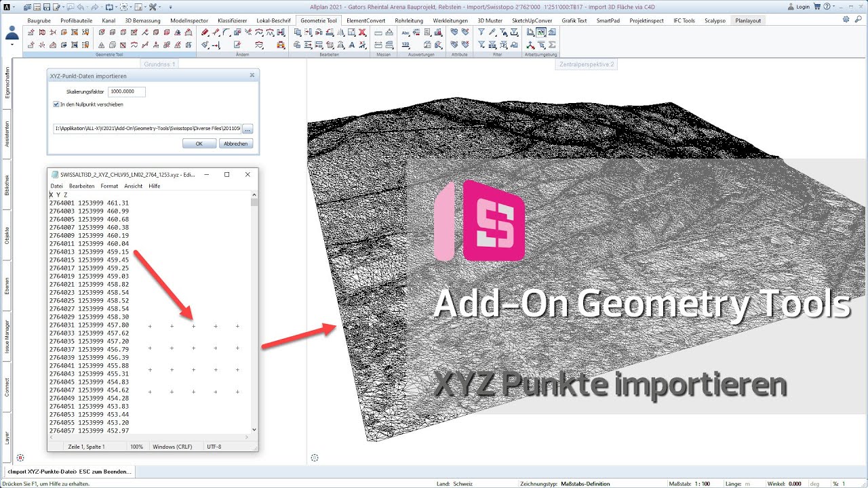Click the row '2764031 1253999 457.80' in Notepad
Viewport: 868px width, 488px height.
pos(89,325)
